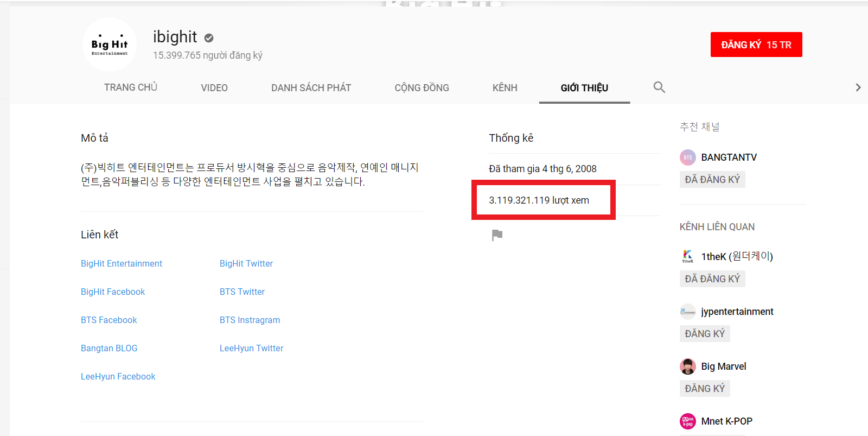Screen dimensions: 868x436
Task: Open the 1theK channel icon
Action: point(688,256)
